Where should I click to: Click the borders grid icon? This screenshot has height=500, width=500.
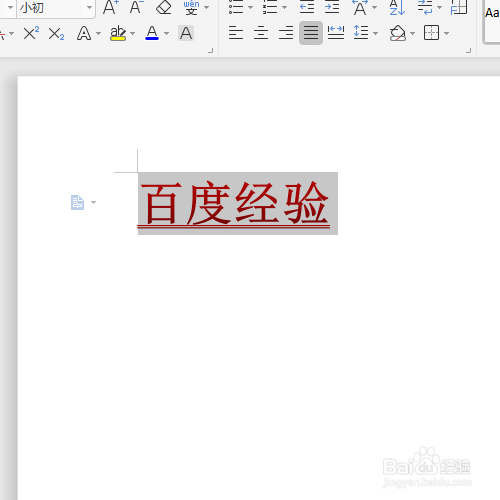coord(431,33)
